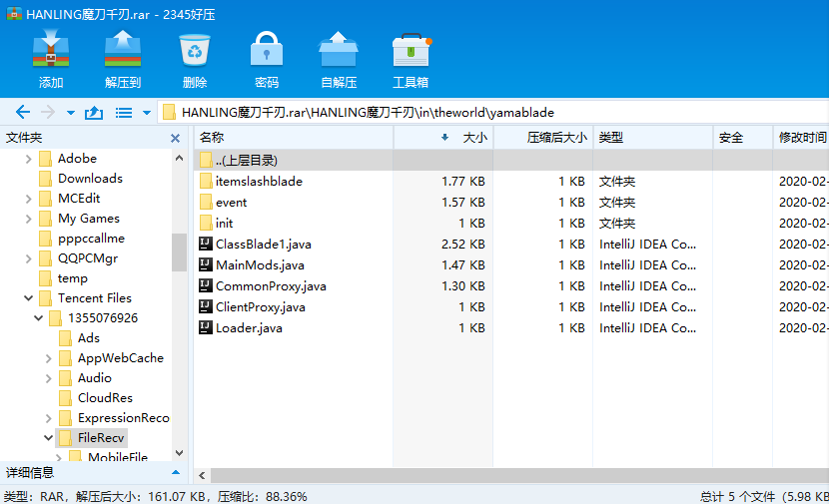Screen dimensions: 829x504
Task: Select the CommonProxy.java file
Action: click(x=271, y=286)
